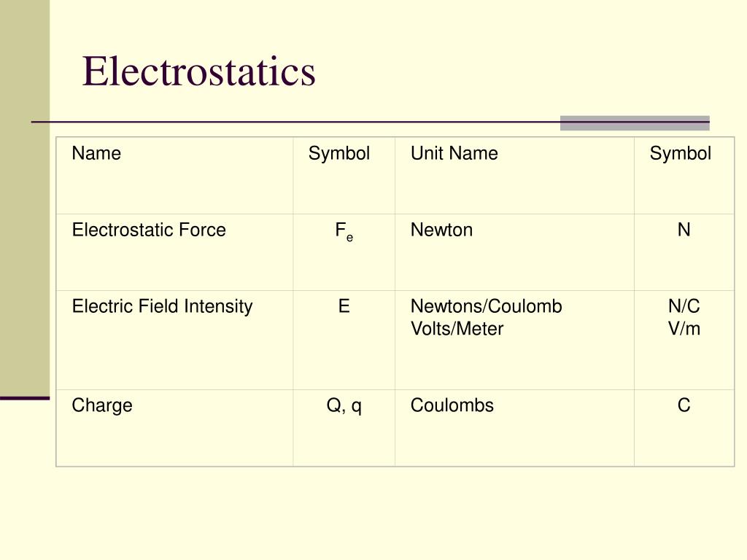Click the Charge name cell

click(174, 428)
